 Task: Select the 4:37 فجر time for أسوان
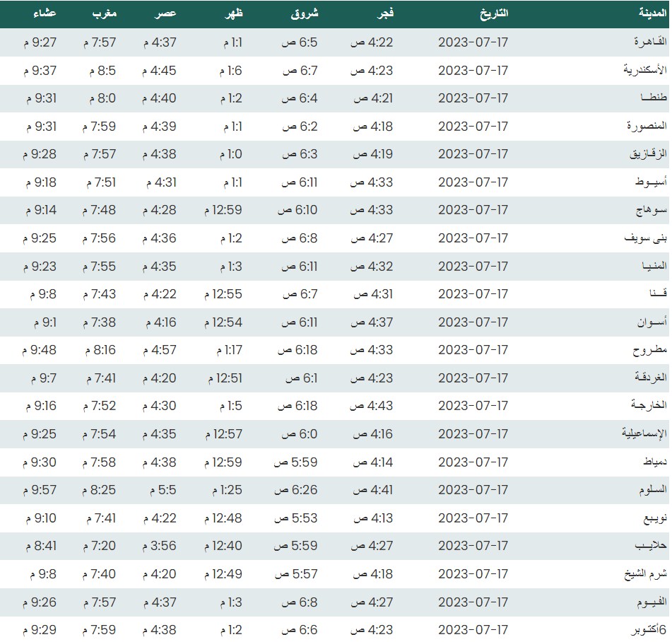(x=372, y=322)
